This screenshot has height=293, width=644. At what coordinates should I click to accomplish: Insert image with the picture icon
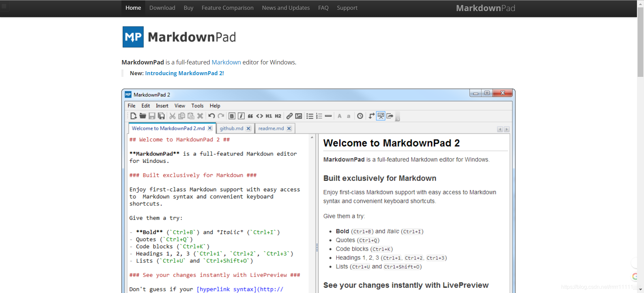(299, 116)
